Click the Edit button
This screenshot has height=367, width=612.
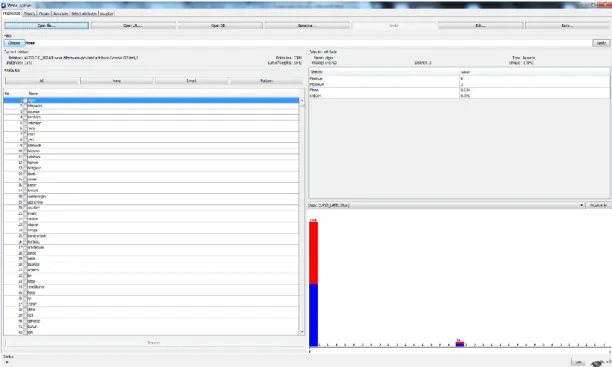click(x=480, y=25)
